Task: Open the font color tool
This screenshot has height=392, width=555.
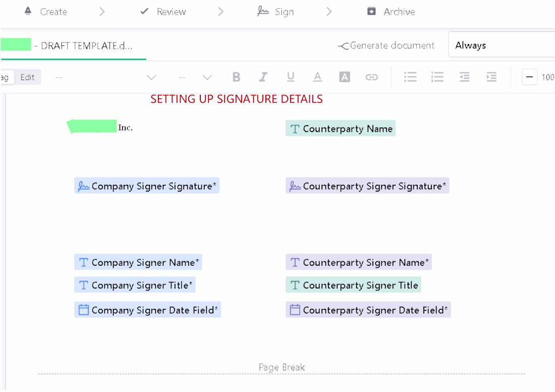Action: 317,77
